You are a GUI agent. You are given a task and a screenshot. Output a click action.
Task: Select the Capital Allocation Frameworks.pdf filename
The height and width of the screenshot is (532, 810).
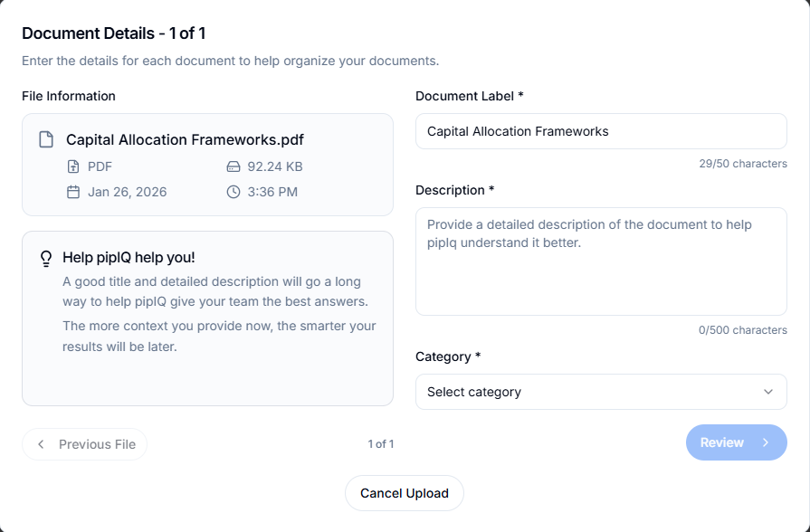[x=185, y=140]
